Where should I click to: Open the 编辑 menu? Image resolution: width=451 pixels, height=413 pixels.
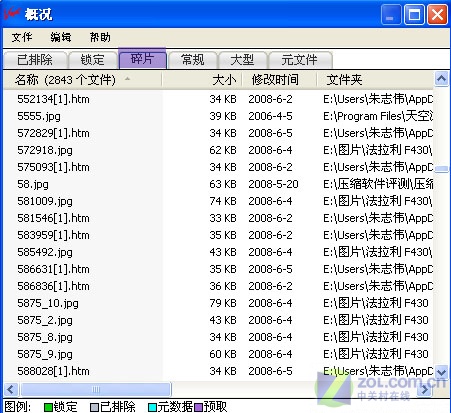tap(61, 37)
